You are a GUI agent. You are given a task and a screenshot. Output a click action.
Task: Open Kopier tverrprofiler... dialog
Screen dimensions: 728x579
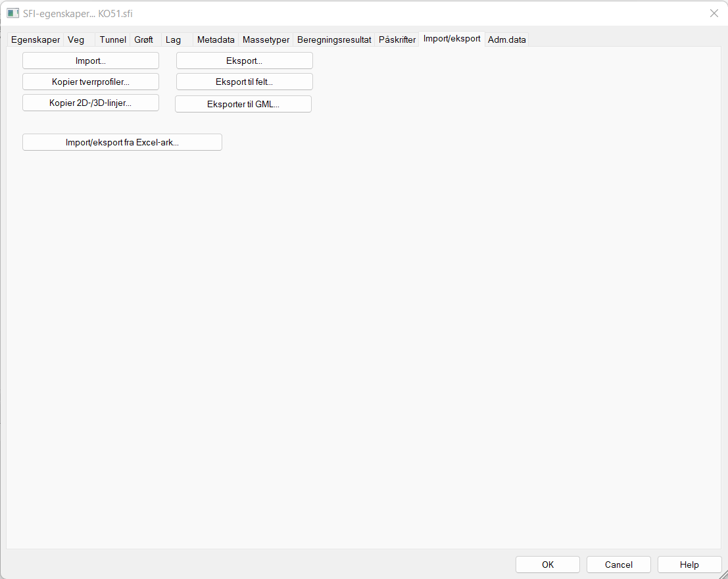click(91, 82)
